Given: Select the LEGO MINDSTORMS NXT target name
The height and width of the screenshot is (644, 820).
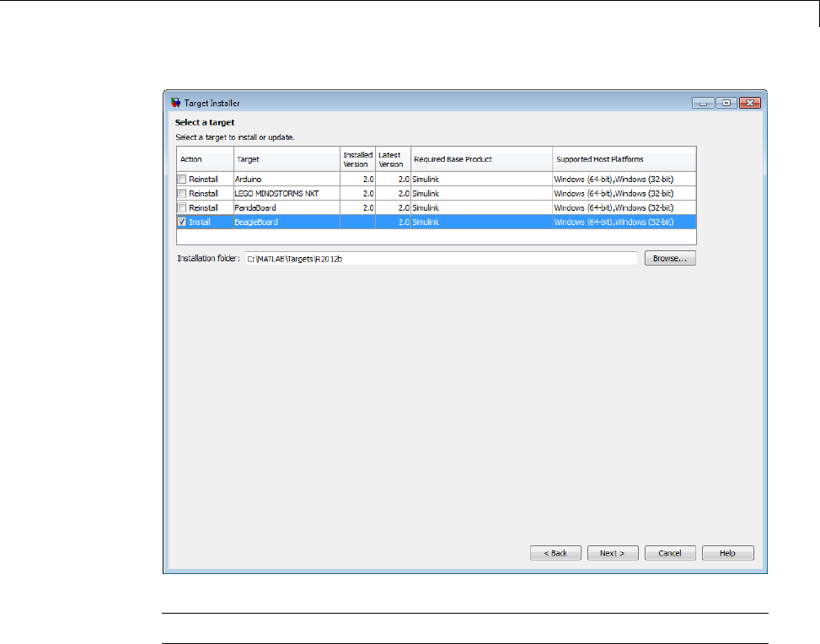Looking at the screenshot, I should tap(276, 194).
